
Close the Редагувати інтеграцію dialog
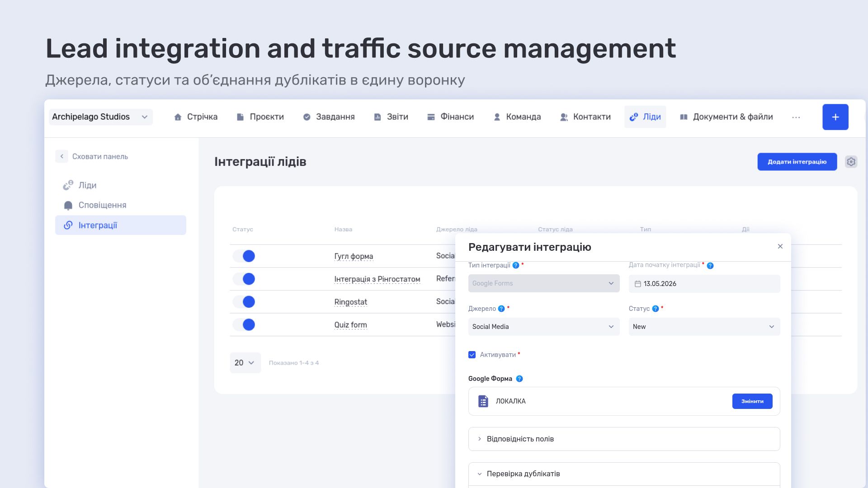780,246
